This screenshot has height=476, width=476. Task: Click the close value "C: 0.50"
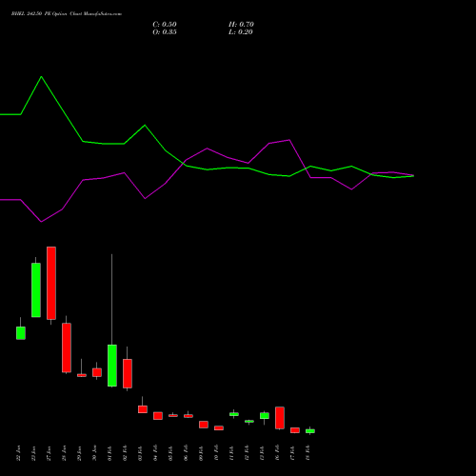pyautogui.click(x=165, y=25)
